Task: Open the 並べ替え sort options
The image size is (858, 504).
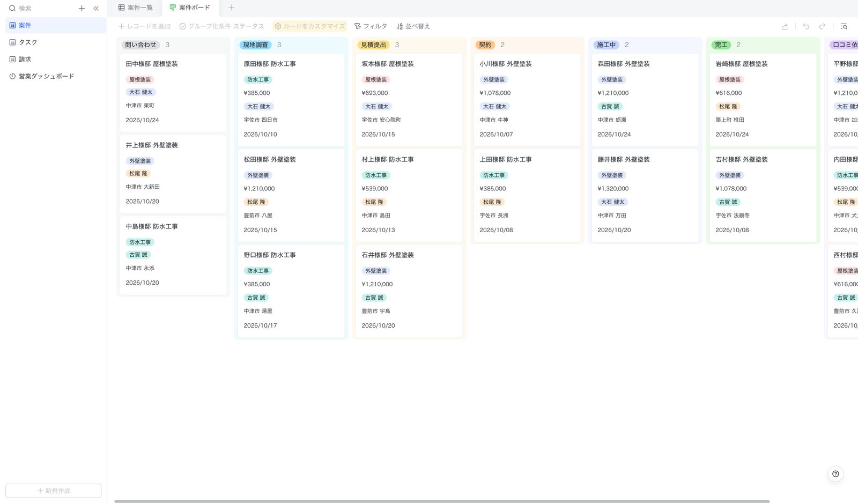Action: (413, 26)
